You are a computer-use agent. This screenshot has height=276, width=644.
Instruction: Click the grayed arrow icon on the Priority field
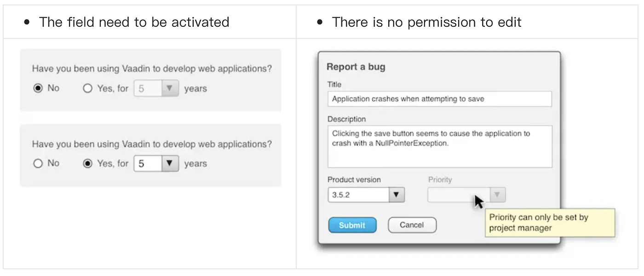tap(497, 194)
